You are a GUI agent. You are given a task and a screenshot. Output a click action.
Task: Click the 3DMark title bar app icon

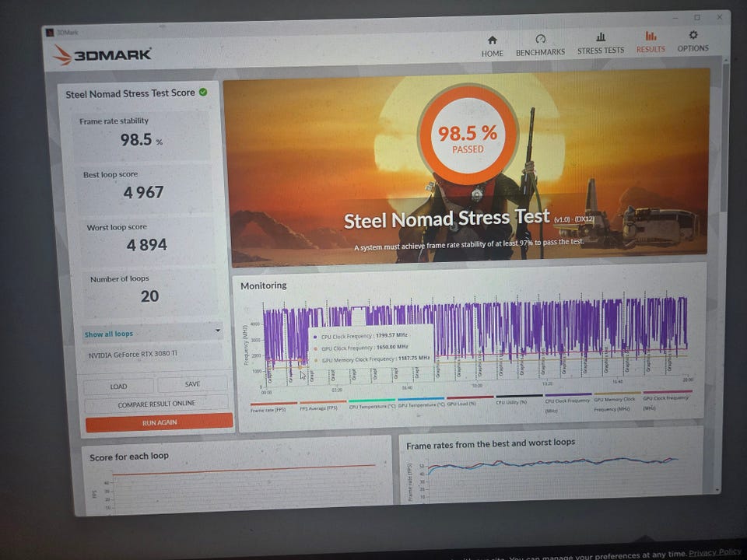pos(50,33)
